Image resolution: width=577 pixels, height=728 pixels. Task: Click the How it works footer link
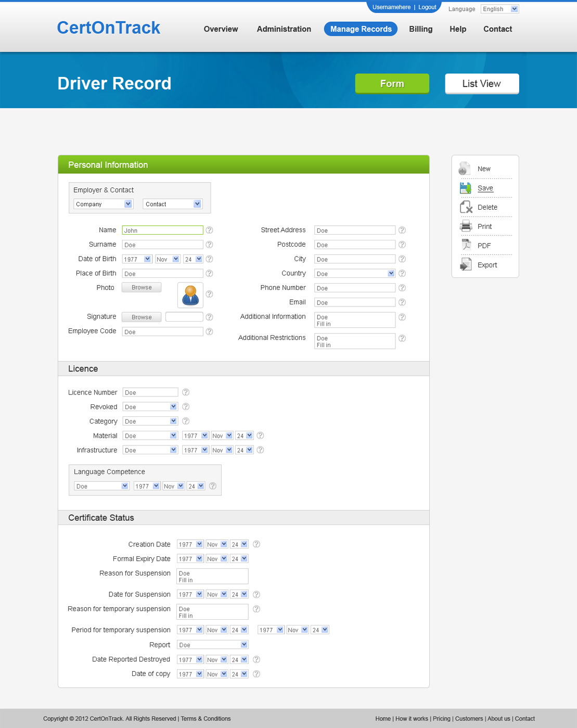[x=412, y=719]
